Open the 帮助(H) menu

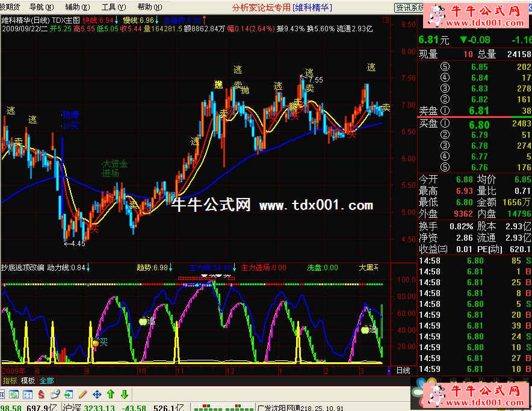click(x=150, y=7)
